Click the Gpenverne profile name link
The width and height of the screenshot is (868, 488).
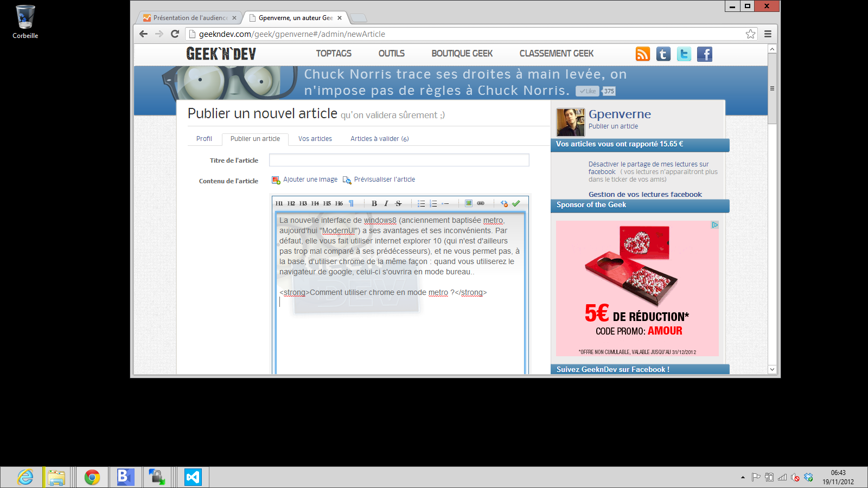click(620, 114)
